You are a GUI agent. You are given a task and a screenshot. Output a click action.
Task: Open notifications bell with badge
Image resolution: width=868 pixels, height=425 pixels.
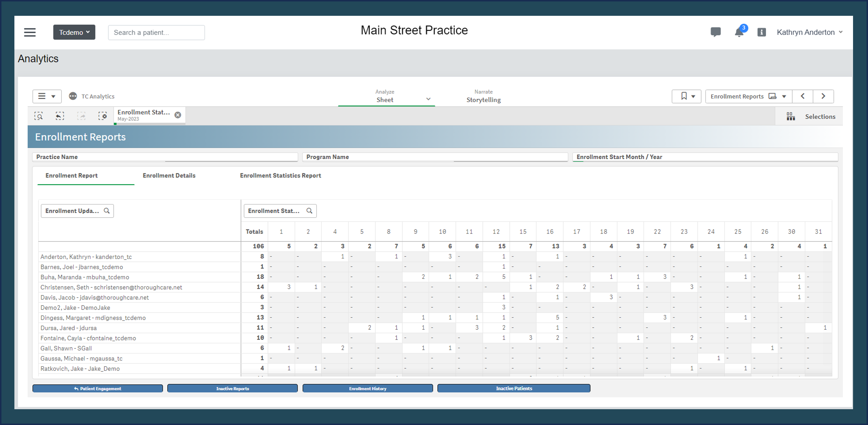(x=739, y=32)
